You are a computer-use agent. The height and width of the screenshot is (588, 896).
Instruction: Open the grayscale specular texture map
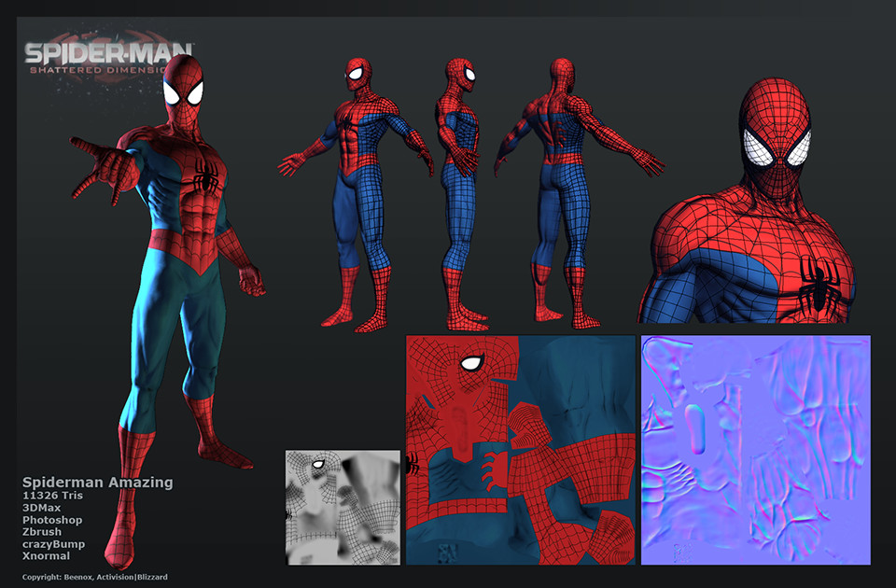(x=343, y=508)
